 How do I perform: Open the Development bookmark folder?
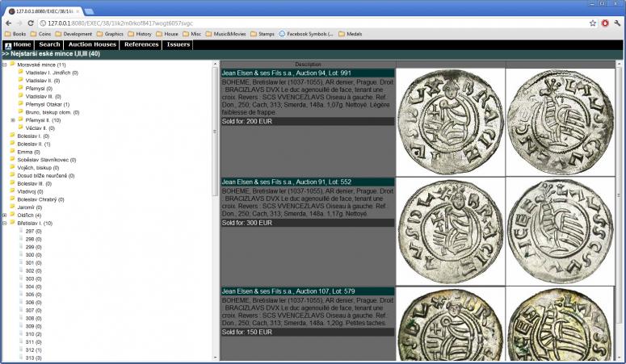(x=74, y=34)
